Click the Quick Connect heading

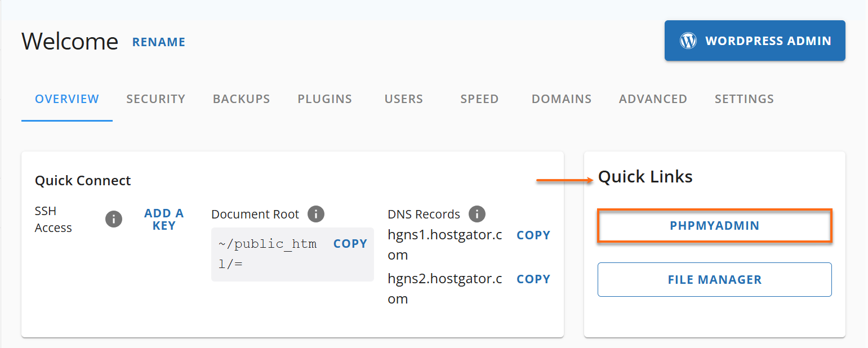pos(83,181)
